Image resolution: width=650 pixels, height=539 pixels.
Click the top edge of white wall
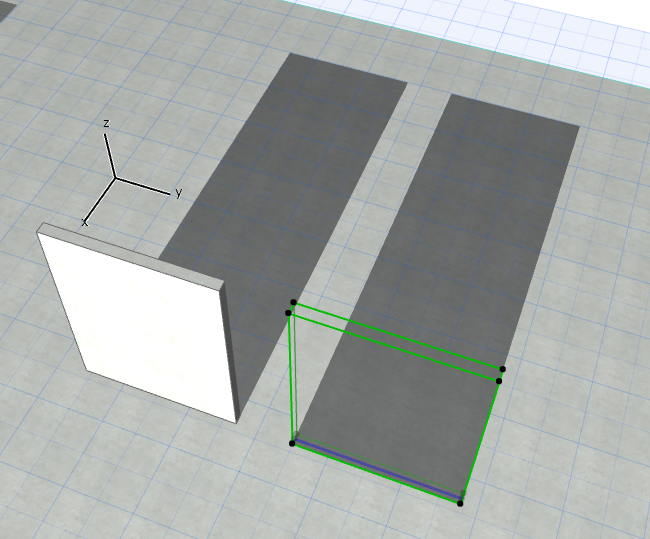(132, 255)
